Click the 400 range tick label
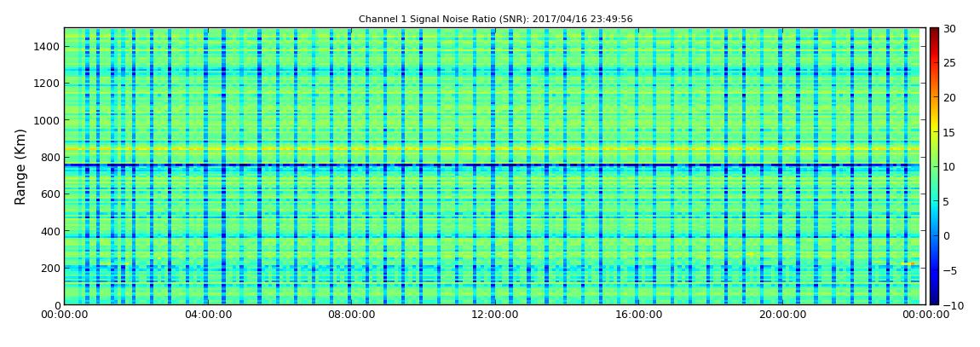This screenshot has height=347, width=980. tap(50, 231)
